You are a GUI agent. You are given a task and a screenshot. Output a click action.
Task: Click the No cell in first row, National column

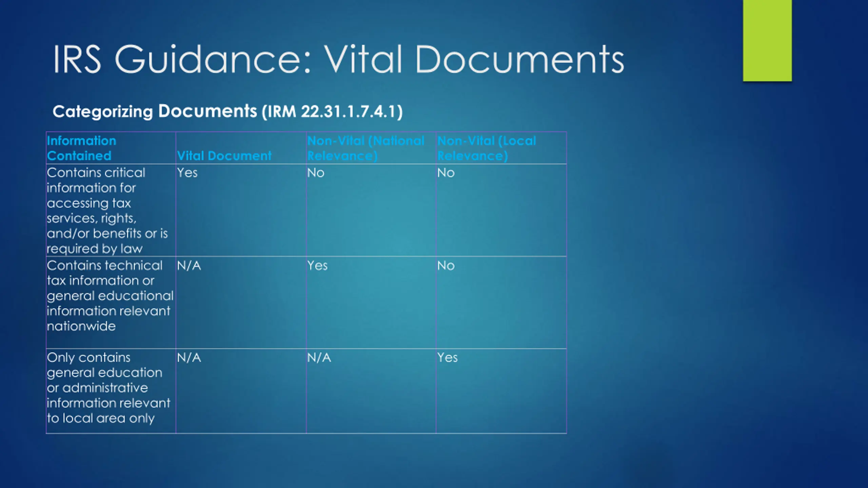[316, 173]
